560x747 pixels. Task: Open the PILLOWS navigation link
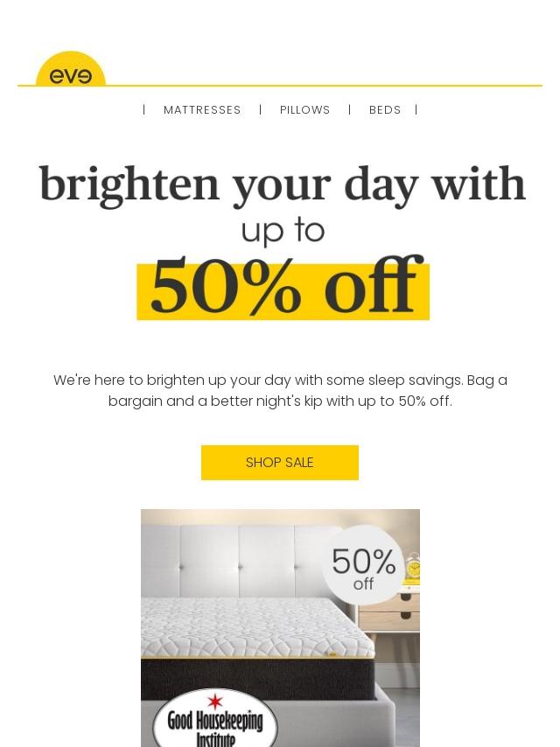(x=304, y=110)
